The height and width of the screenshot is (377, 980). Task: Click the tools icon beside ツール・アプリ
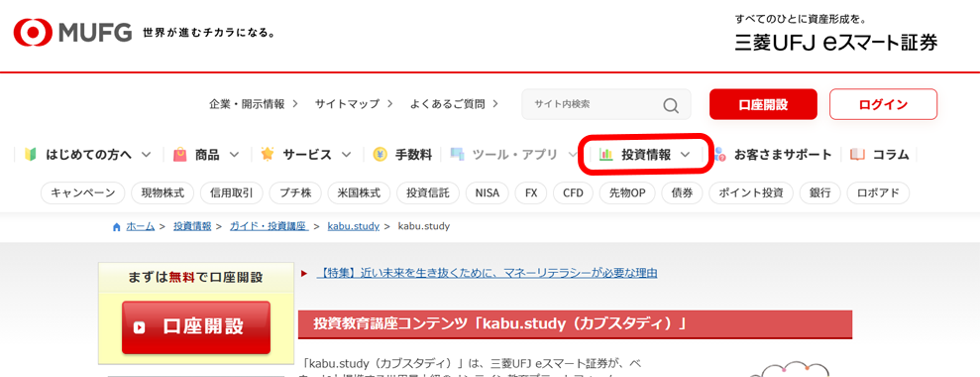[458, 154]
